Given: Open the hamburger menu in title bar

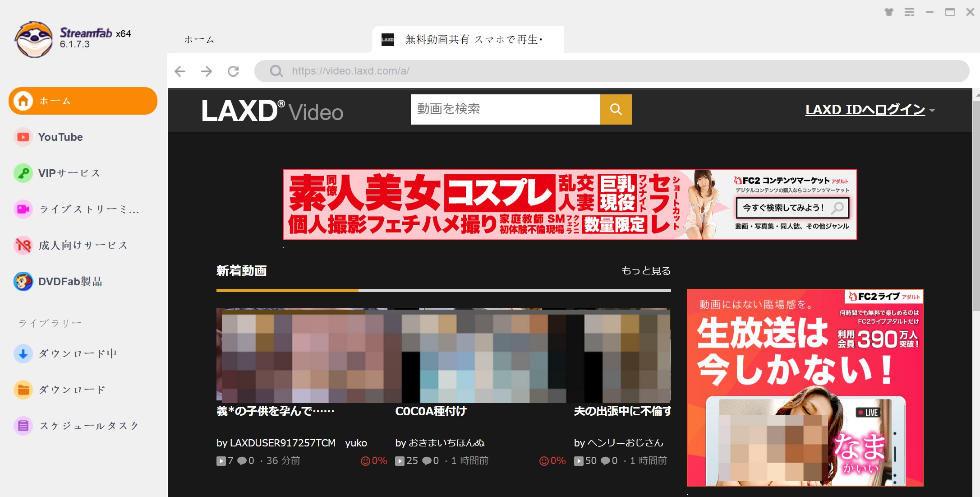Looking at the screenshot, I should (910, 12).
